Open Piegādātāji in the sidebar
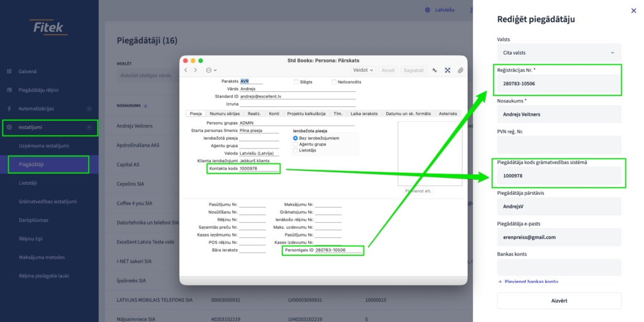The height and width of the screenshot is (322, 644). (x=31, y=165)
